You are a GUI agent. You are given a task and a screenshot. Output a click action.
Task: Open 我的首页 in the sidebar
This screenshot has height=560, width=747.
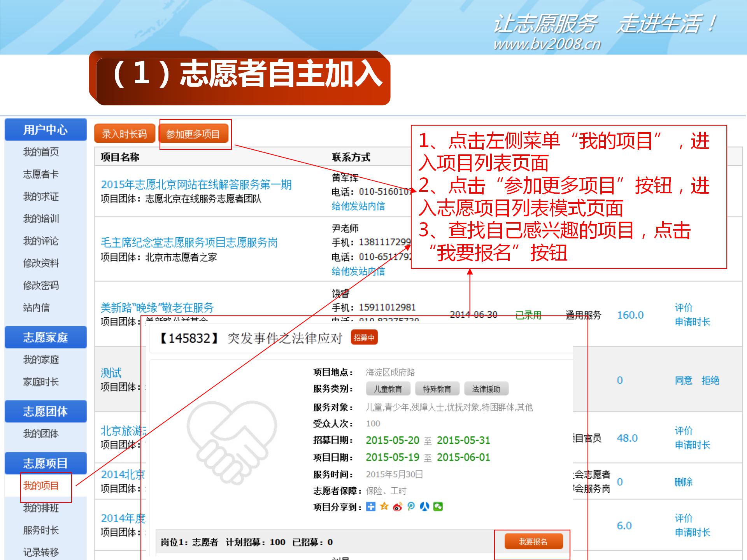click(x=41, y=152)
